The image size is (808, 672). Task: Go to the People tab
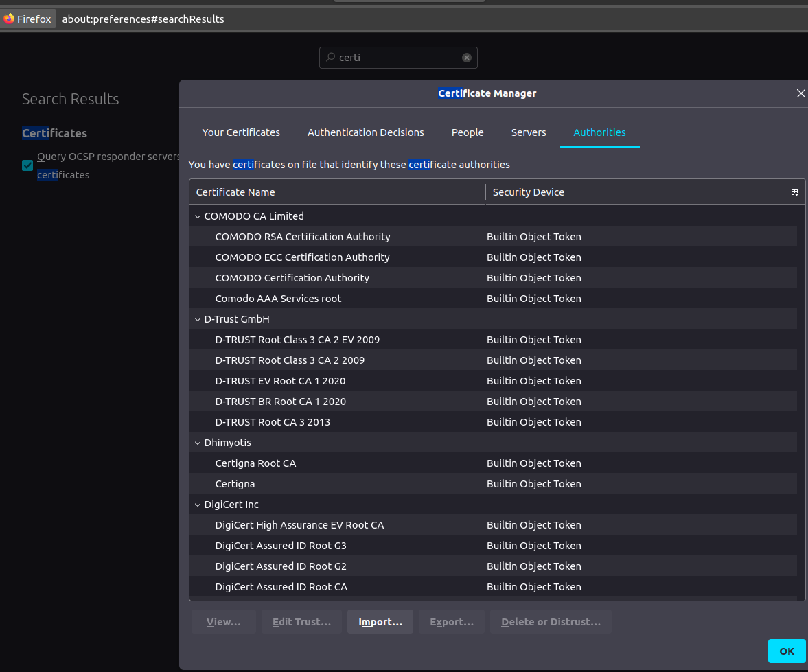click(468, 132)
